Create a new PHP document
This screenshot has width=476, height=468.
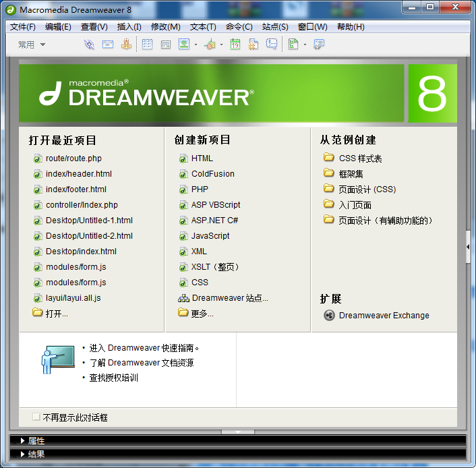(x=200, y=189)
